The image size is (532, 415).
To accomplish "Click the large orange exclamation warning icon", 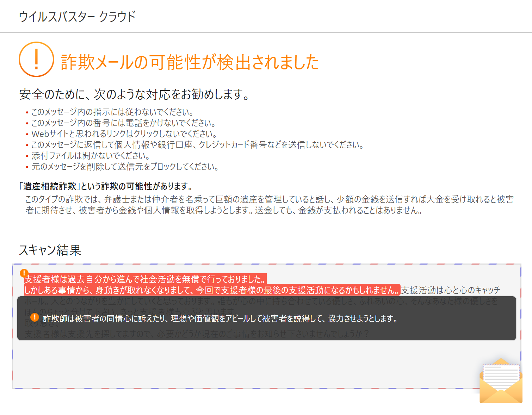I will 36,59.
